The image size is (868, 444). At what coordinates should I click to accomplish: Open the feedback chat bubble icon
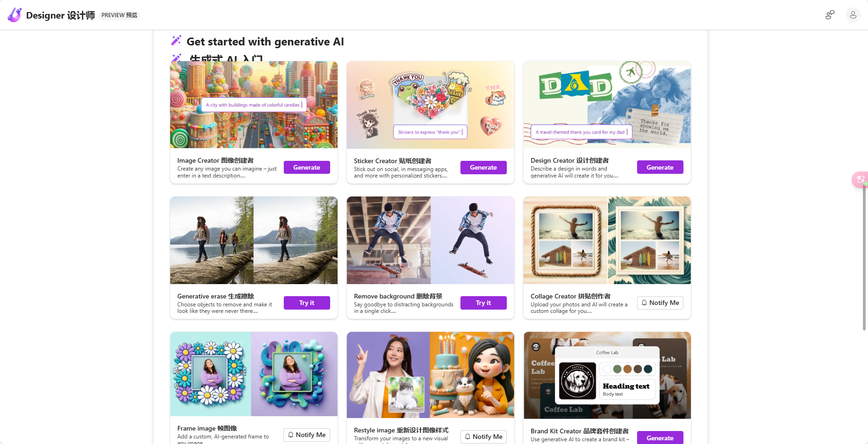[829, 15]
